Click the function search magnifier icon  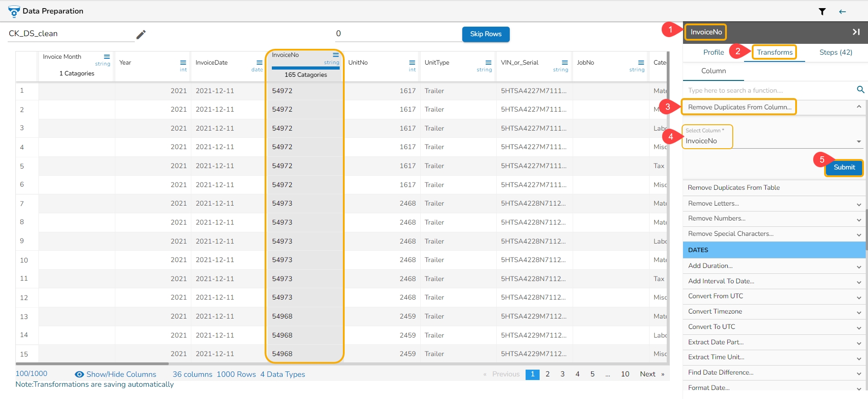(x=860, y=90)
